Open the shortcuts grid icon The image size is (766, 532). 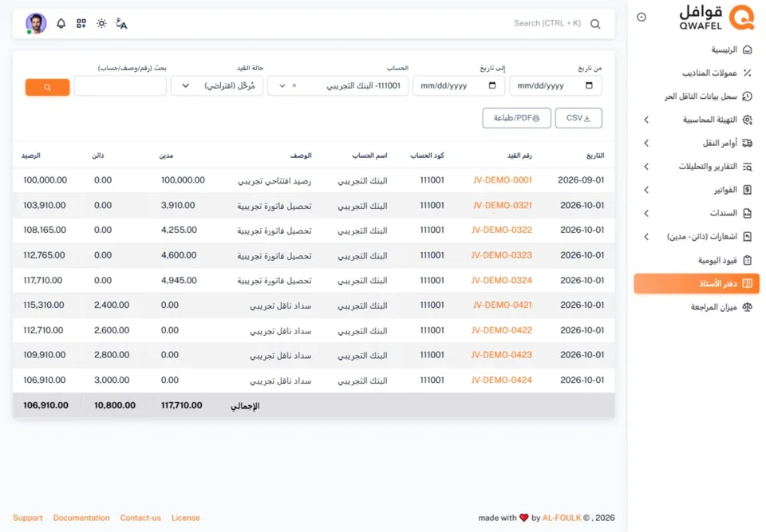pos(81,23)
